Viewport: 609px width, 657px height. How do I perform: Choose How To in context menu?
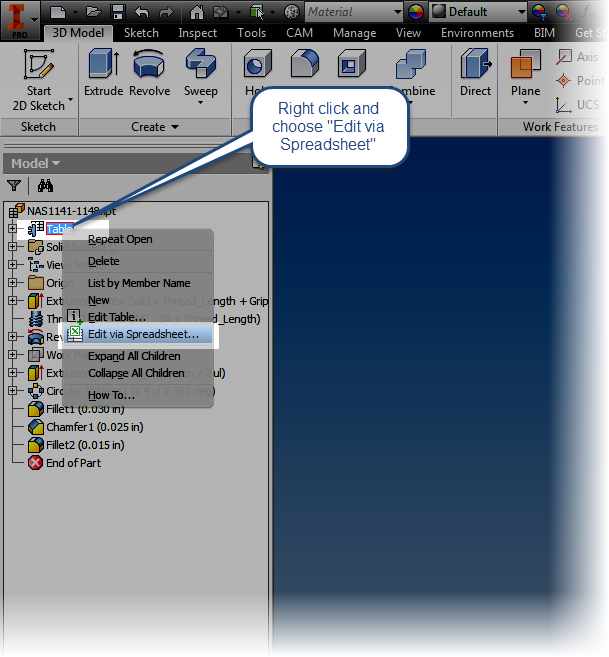(x=138, y=395)
